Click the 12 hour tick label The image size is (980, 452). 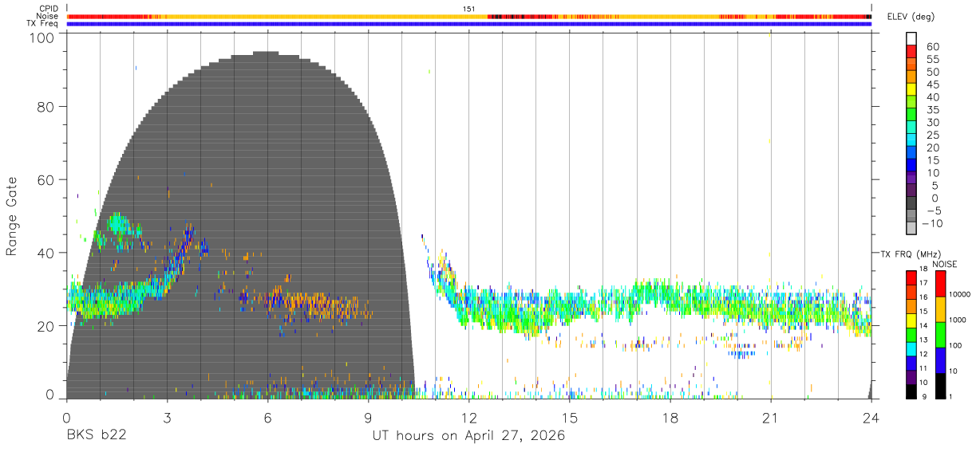tap(468, 418)
